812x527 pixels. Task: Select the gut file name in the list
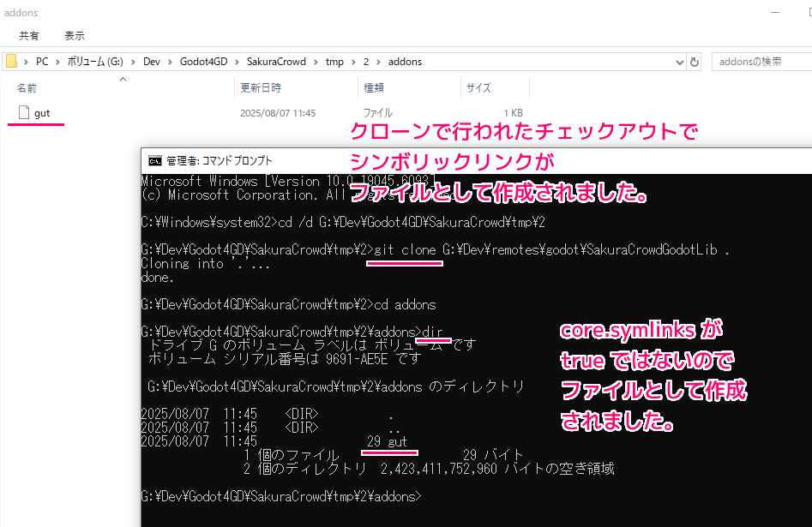[x=42, y=112]
